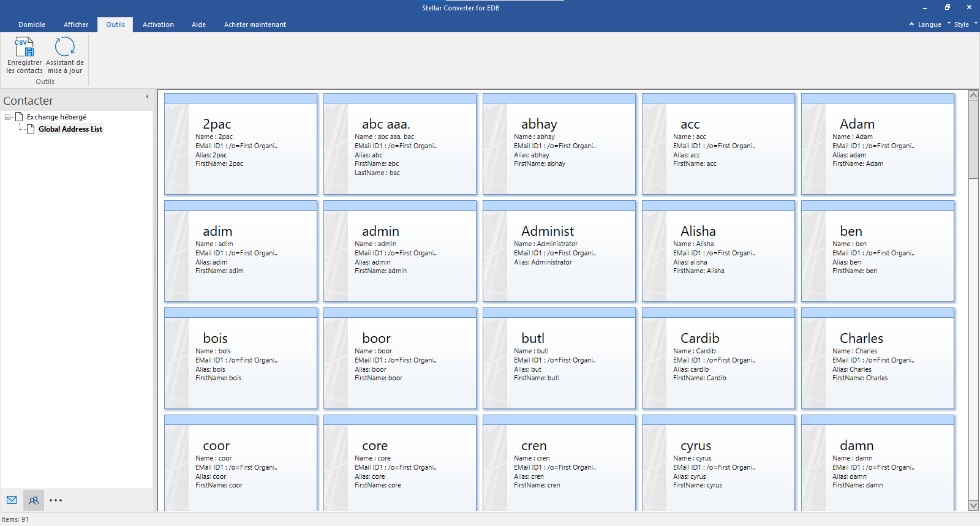The image size is (980, 526).
Task: Select the Outils tab
Action: pos(115,24)
